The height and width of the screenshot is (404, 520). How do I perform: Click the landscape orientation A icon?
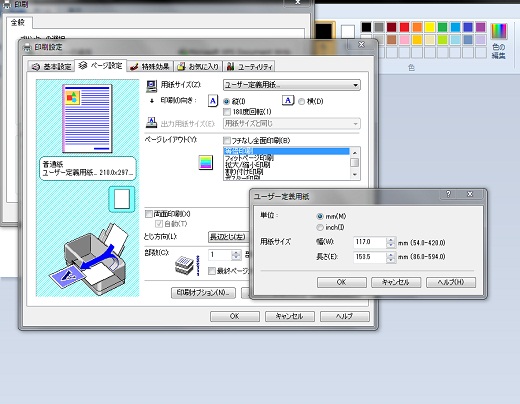(x=288, y=100)
